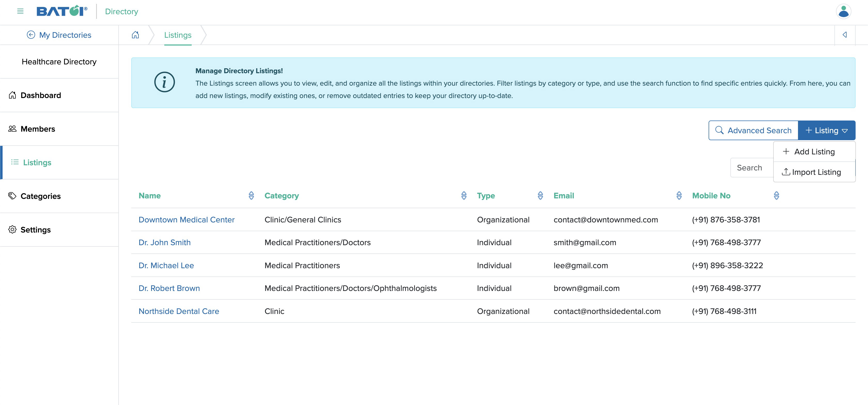Collapse the right panel with the arrow toggle

845,35
